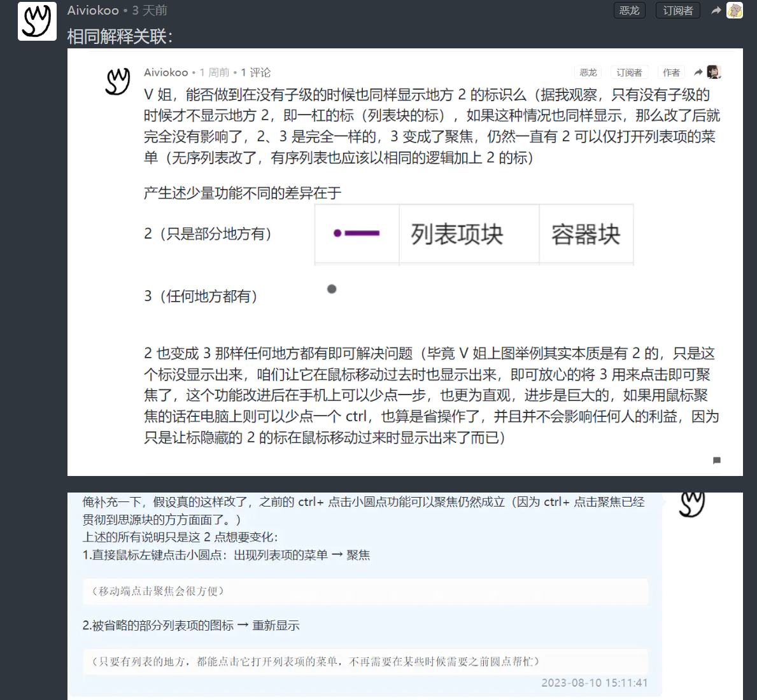This screenshot has height=700, width=757.
Task: Click the '1.直接鼠标左键点击小圆点' line
Action: pyautogui.click(x=226, y=556)
